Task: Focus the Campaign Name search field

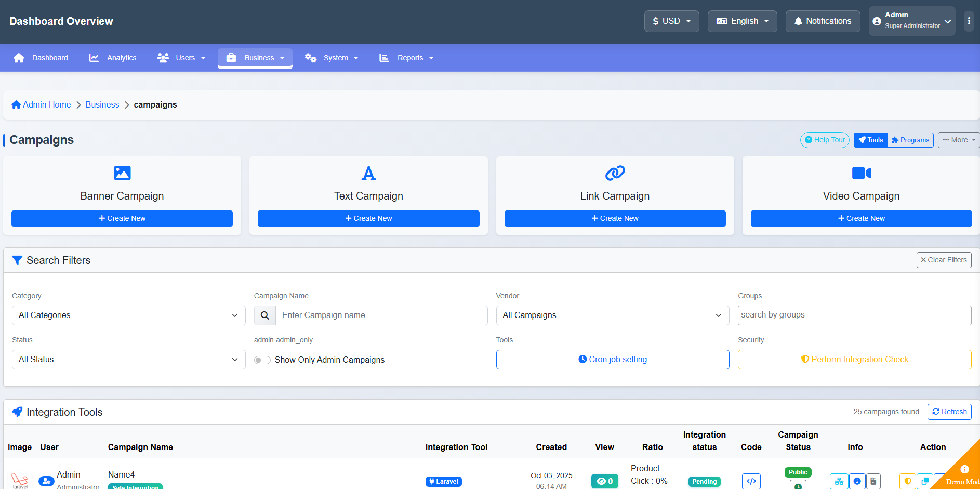Action: tap(381, 315)
